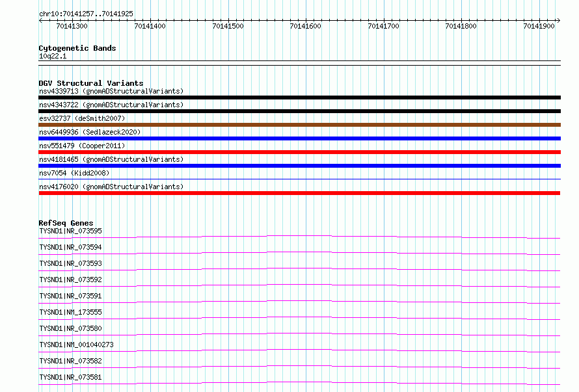Open variant nsv4181465 label
This screenshot has width=579, height=392.
tap(111, 159)
